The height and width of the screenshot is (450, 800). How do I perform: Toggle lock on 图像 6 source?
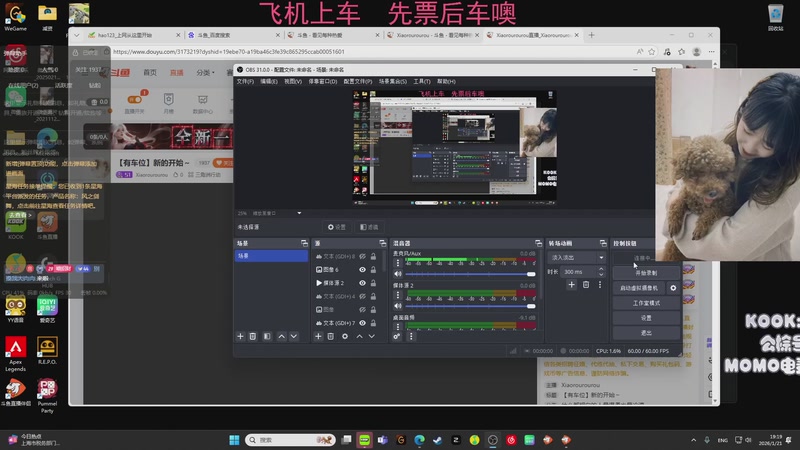click(373, 269)
